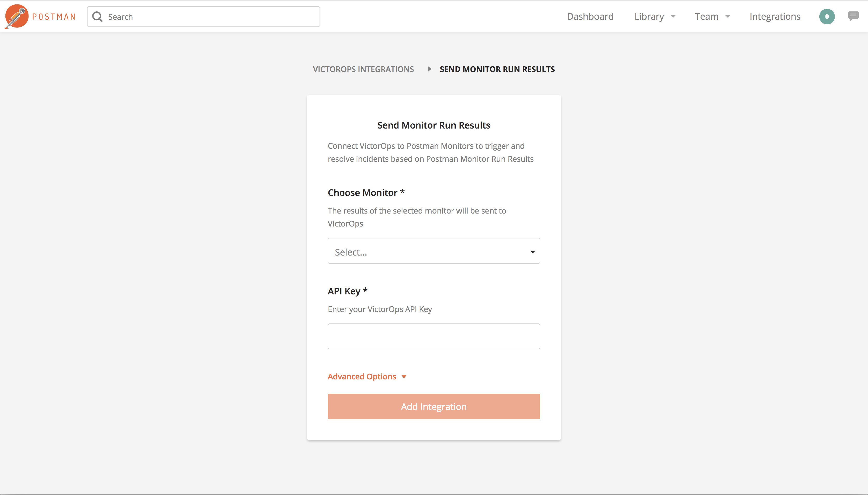Click the 'Enter your VictorOps API Key' hint
Screen dimensions: 868x495
(380, 309)
